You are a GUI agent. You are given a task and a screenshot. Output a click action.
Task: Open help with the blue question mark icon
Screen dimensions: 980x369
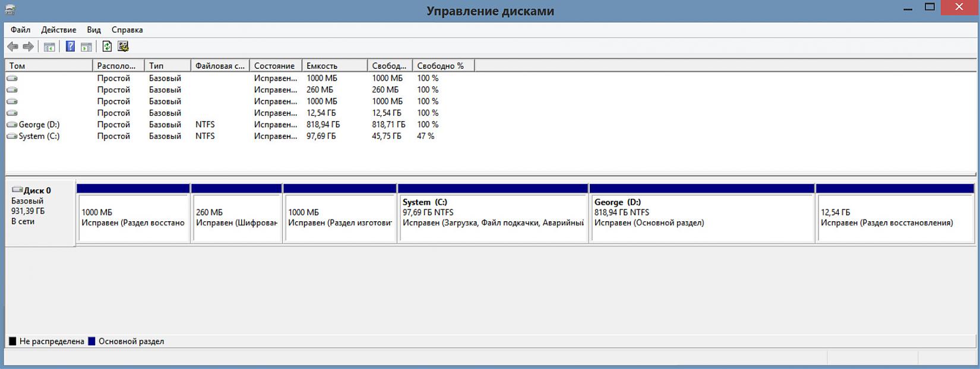point(70,46)
